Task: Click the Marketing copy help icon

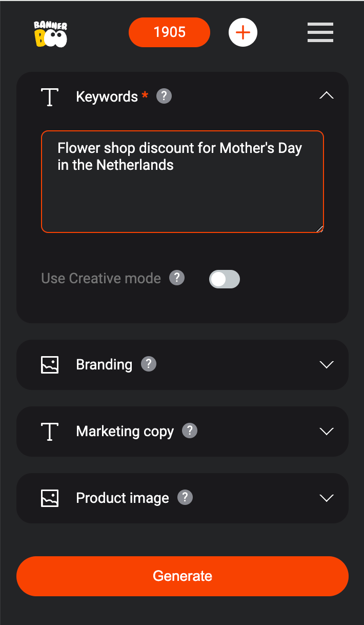Action: [190, 431]
